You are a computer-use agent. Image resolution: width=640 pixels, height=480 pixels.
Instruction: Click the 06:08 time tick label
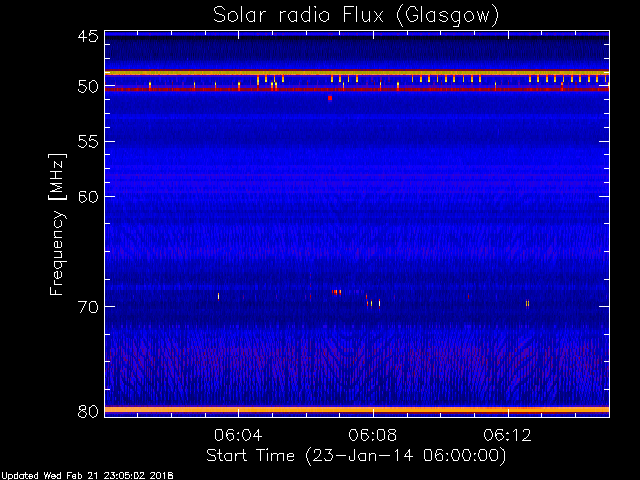coord(373,435)
